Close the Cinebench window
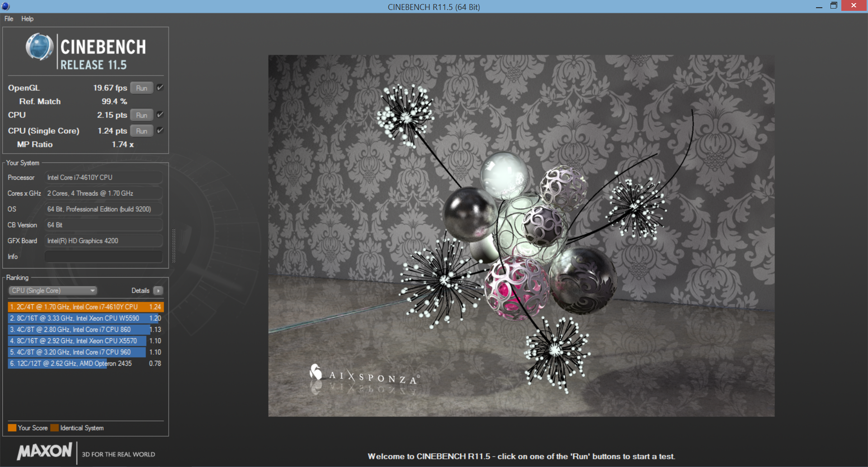The height and width of the screenshot is (467, 868). (x=854, y=5)
